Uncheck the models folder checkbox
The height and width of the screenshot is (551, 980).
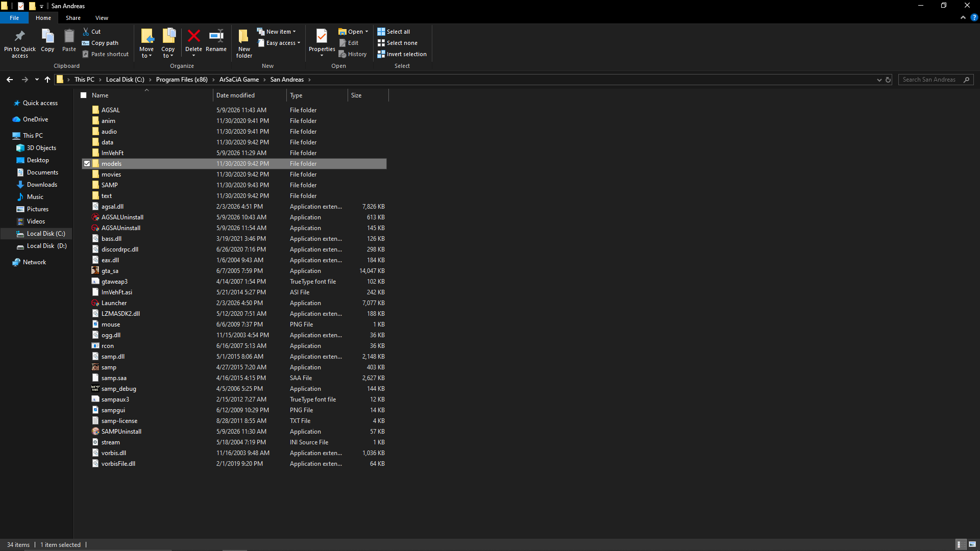[x=87, y=164]
